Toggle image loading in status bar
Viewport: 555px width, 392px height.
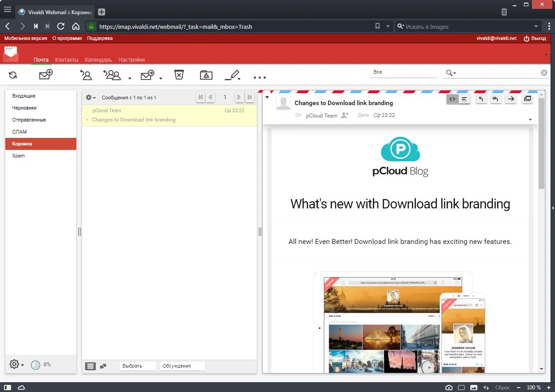coord(474,388)
